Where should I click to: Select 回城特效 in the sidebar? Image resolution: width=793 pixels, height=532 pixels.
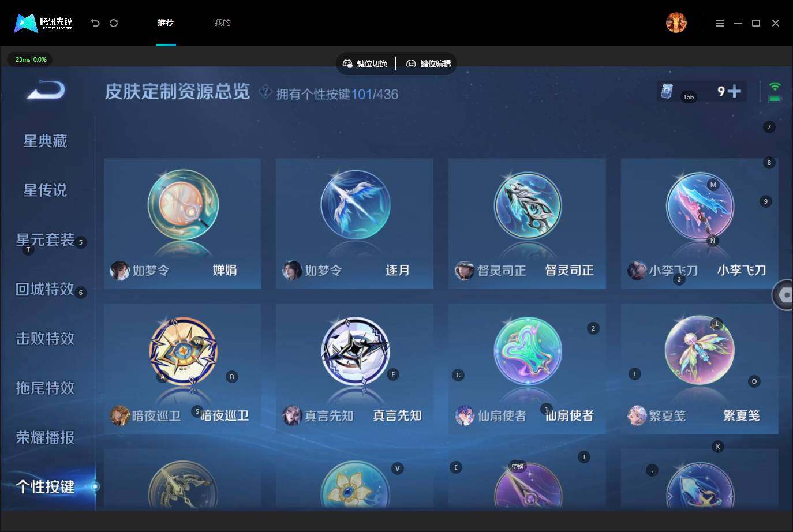click(x=45, y=289)
